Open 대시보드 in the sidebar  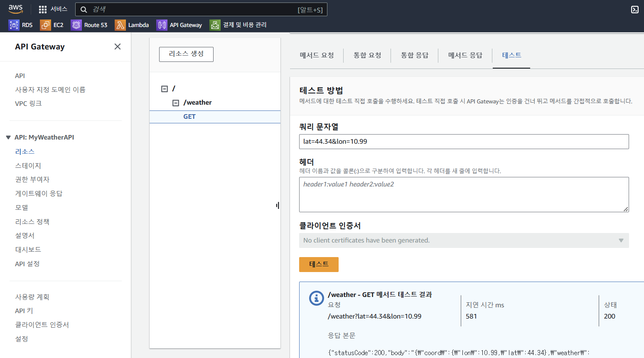[x=28, y=250]
